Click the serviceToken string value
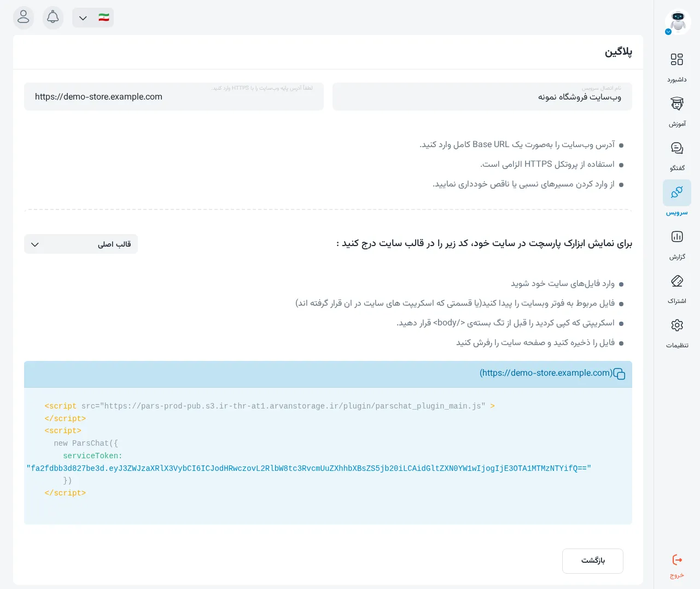Screen dimensions: 700x589 [x=309, y=468]
